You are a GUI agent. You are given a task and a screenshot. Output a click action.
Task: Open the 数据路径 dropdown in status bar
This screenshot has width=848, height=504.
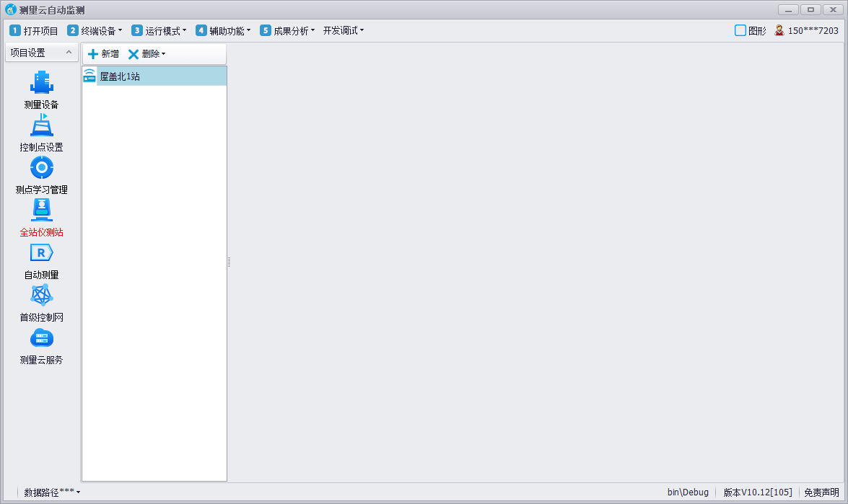tap(52, 492)
